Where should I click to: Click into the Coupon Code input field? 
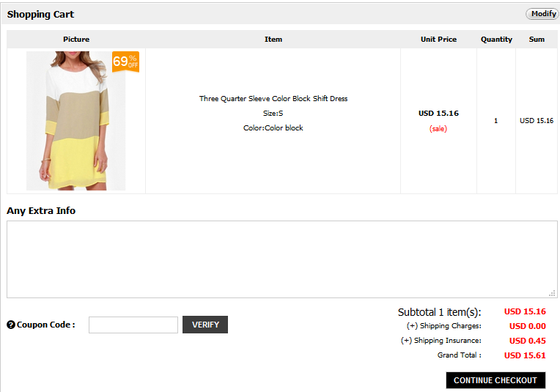point(133,325)
